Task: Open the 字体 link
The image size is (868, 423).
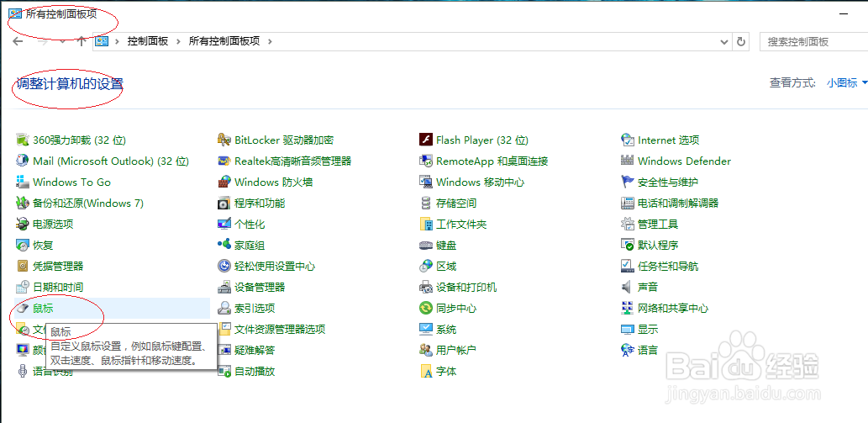Action: 446,372
